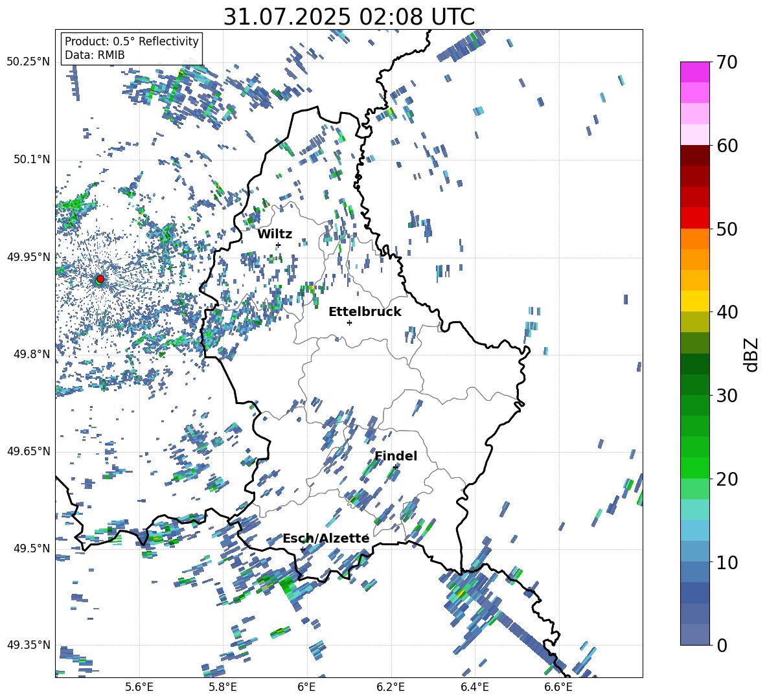Click the 49.8°N latitude label
Image resolution: width=767 pixels, height=700 pixels.
[31, 354]
